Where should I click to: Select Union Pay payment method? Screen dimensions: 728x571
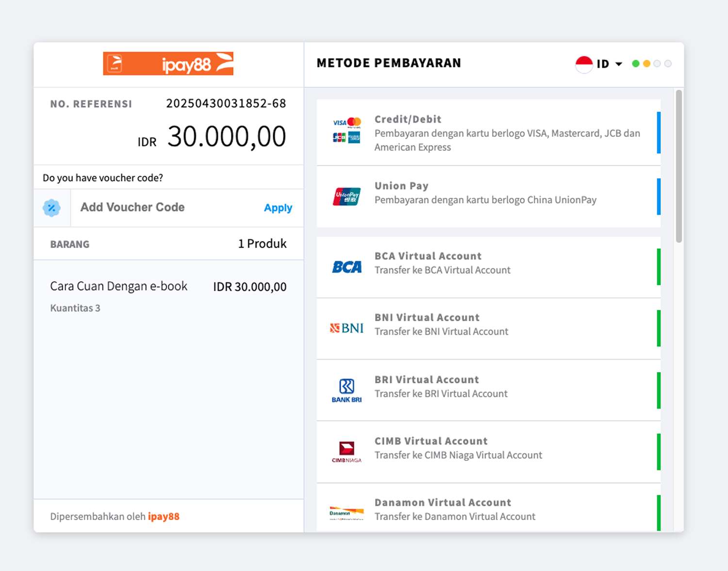[x=488, y=196]
